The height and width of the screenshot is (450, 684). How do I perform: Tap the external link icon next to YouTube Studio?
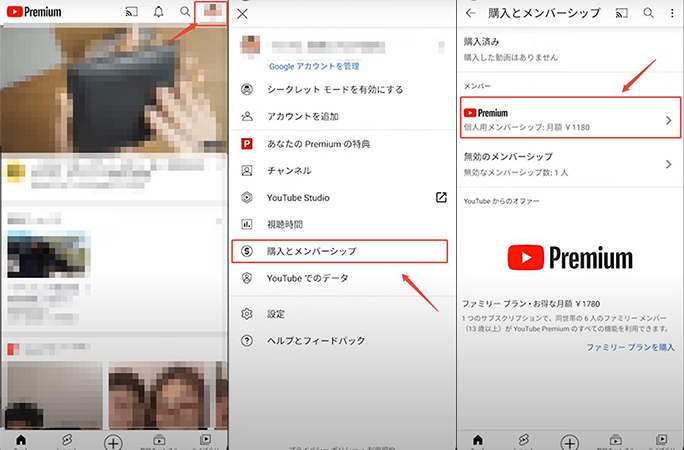tap(441, 197)
